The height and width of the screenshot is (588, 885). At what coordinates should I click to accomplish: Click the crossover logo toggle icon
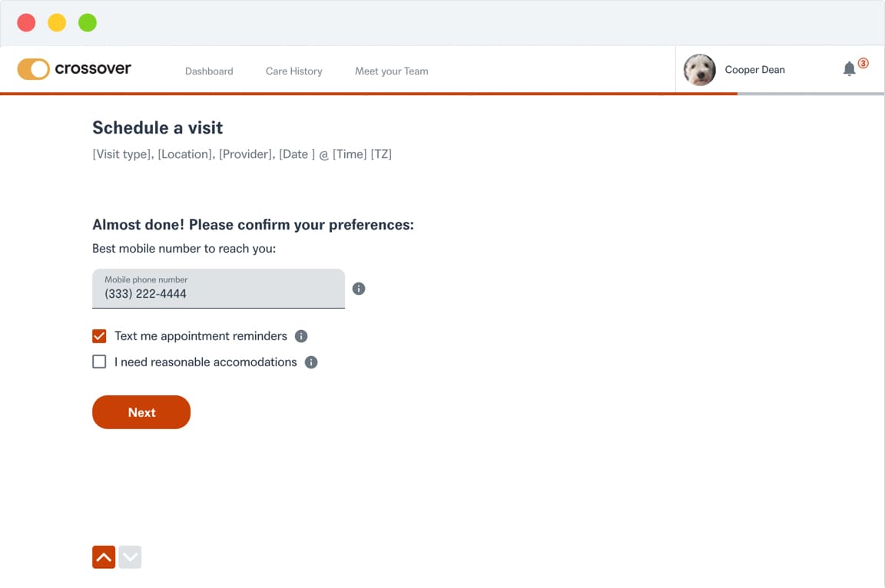33,69
